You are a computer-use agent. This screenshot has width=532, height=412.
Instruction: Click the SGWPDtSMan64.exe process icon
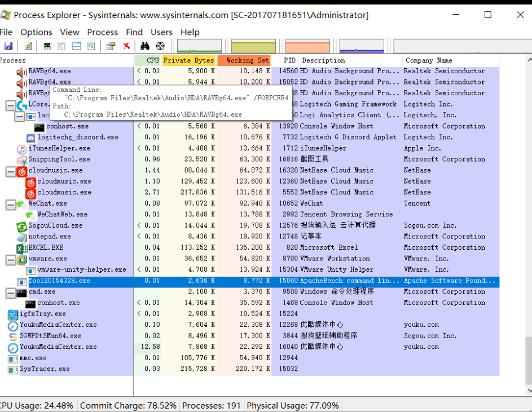click(13, 336)
